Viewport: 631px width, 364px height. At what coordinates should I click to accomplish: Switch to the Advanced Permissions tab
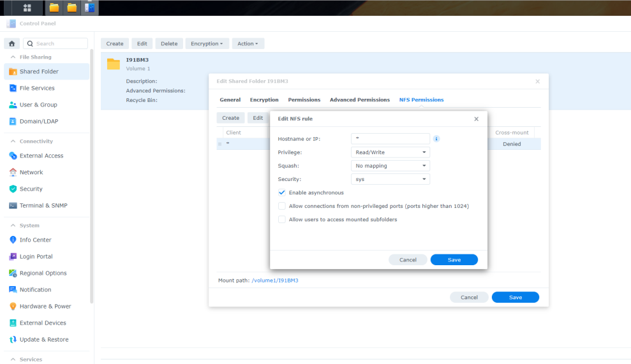tap(359, 100)
